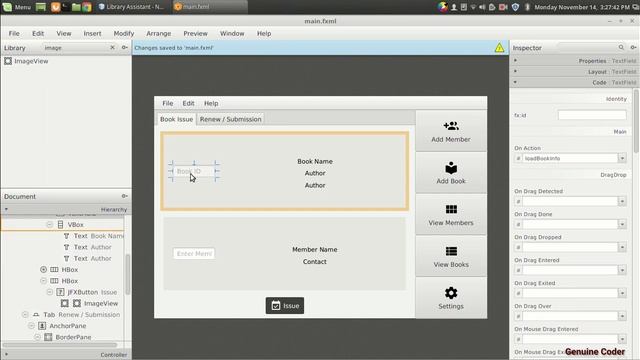640x360 pixels.
Task: Click the Add Book button
Action: [451, 173]
